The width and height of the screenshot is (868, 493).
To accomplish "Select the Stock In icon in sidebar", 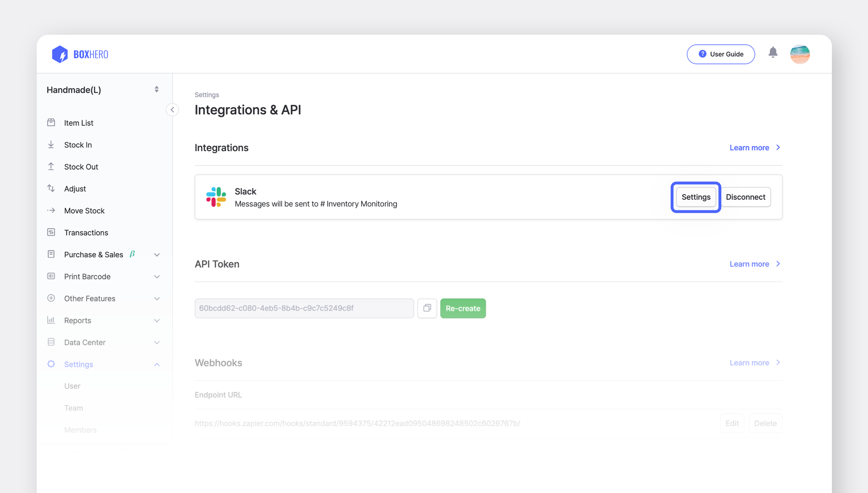I will coord(51,144).
